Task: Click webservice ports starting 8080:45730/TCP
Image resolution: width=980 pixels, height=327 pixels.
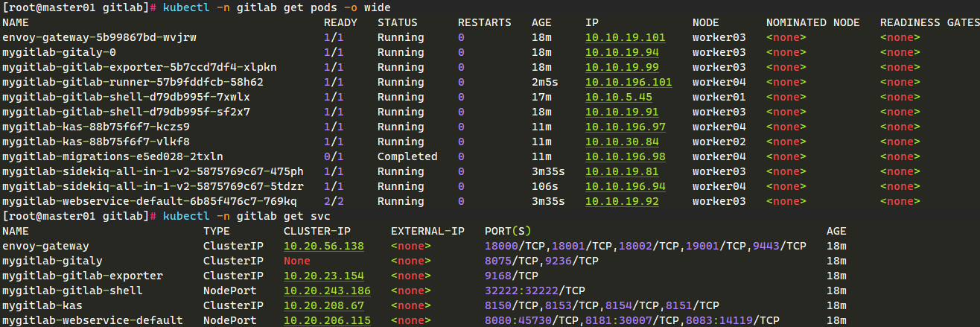Action: pos(632,320)
